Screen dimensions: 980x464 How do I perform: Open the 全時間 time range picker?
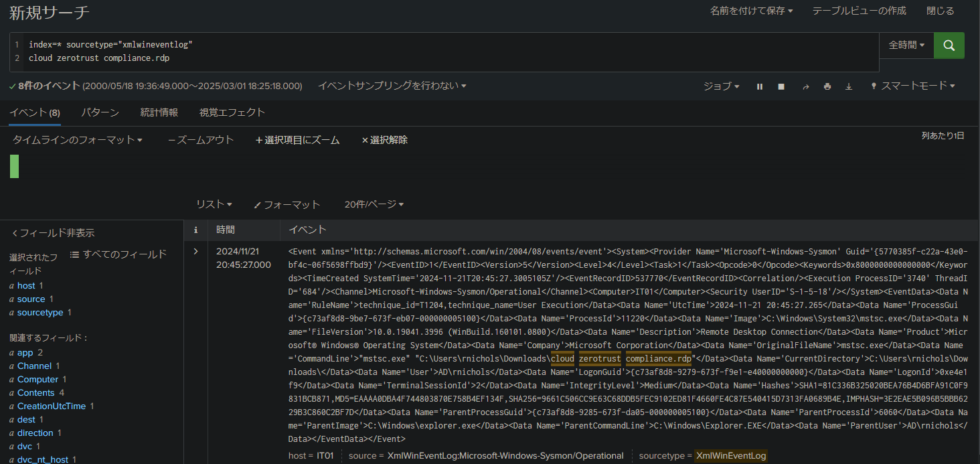point(906,46)
